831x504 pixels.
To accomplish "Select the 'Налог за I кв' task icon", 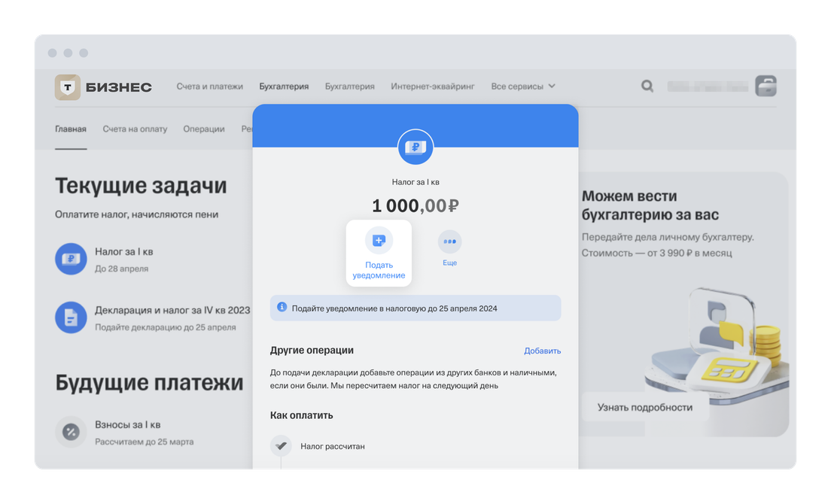I will point(71,259).
